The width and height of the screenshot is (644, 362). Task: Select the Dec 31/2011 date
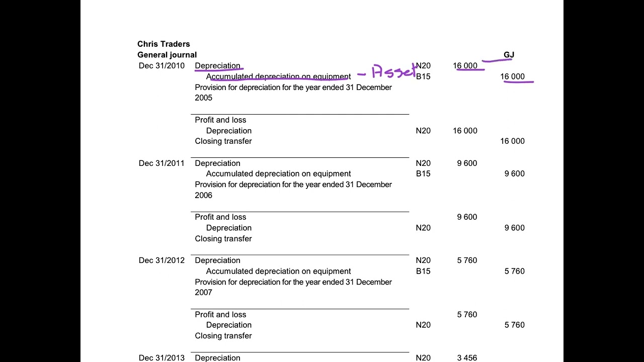coord(162,163)
